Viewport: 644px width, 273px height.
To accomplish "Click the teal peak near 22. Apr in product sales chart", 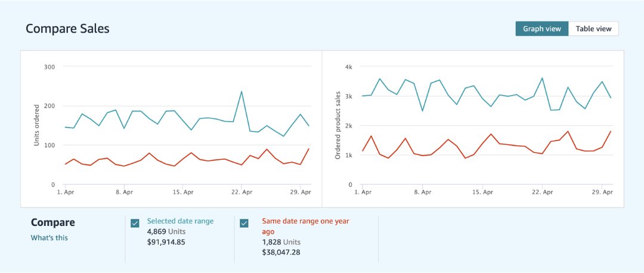I will pos(542,78).
